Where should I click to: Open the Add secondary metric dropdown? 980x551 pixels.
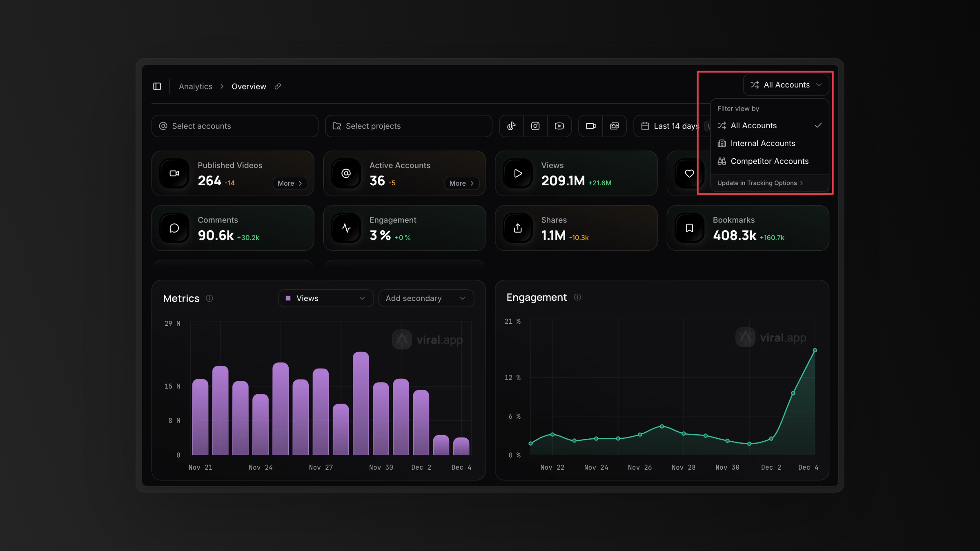tap(425, 298)
